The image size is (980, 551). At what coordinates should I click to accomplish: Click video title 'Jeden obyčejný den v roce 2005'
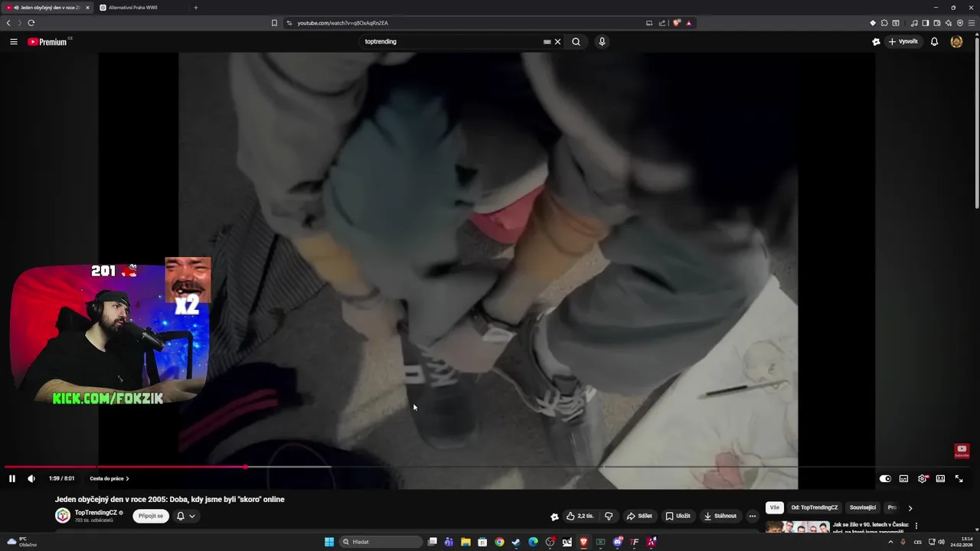(170, 499)
